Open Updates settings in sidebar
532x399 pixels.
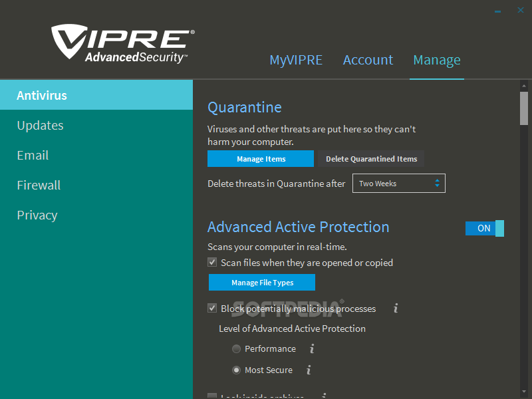[96, 125]
